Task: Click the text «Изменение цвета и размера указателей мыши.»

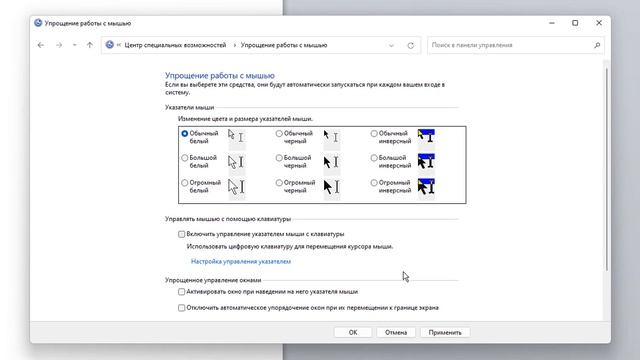Action: click(245, 119)
